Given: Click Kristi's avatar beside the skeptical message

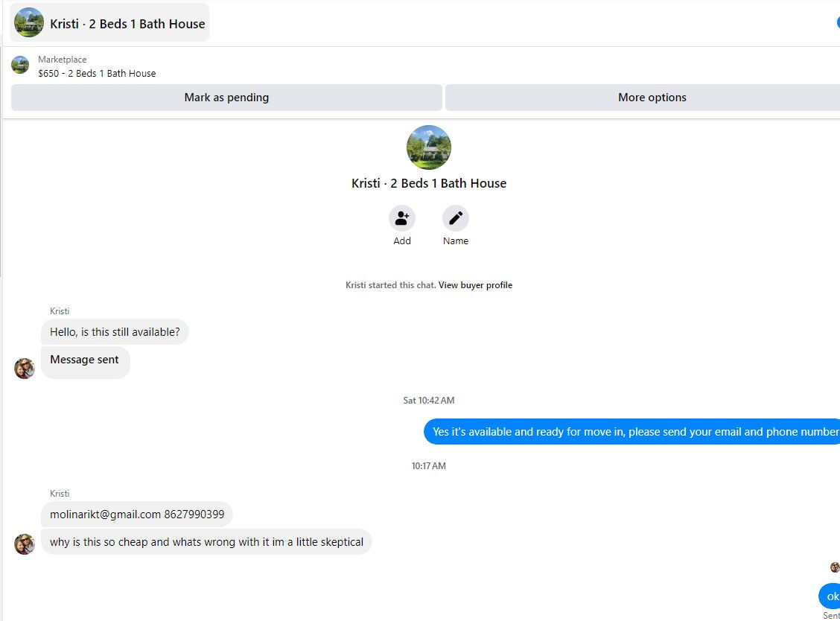Looking at the screenshot, I should tap(25, 544).
